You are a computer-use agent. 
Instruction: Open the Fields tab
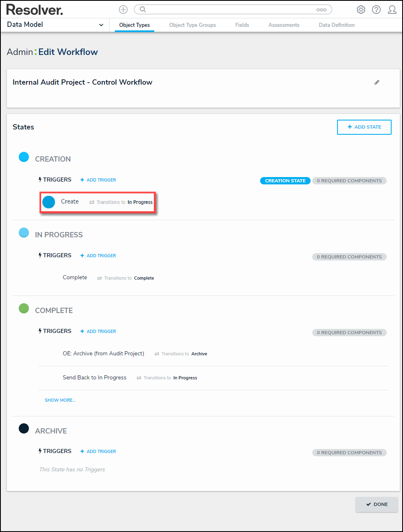(x=242, y=25)
